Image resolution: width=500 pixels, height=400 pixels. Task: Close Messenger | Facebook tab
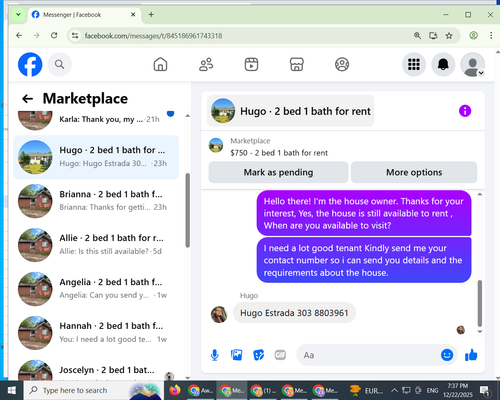tap(133, 15)
